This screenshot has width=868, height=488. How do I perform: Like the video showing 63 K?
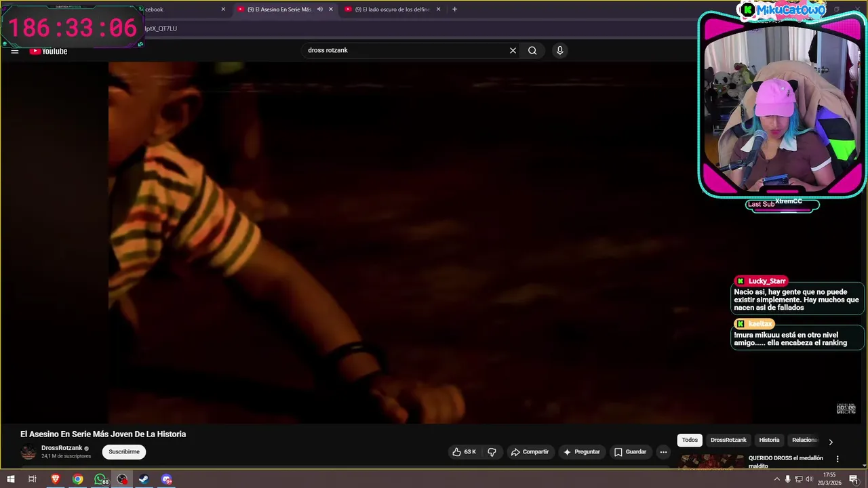click(465, 452)
